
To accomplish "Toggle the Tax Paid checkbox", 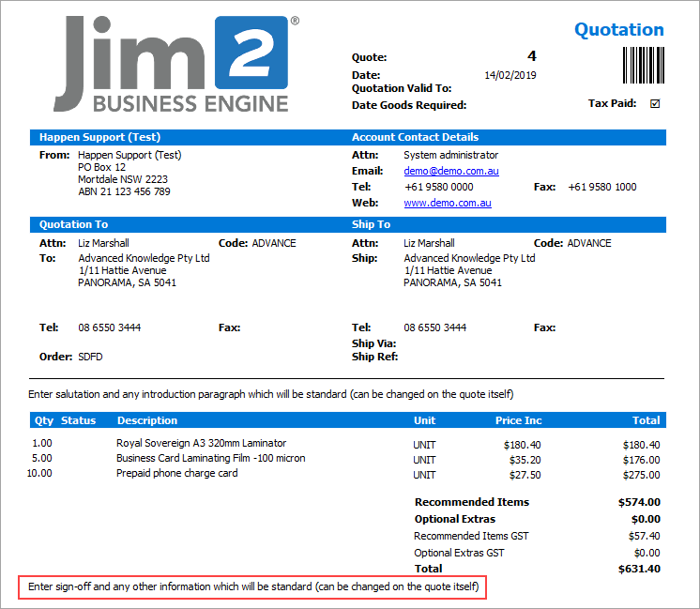I will tap(654, 103).
